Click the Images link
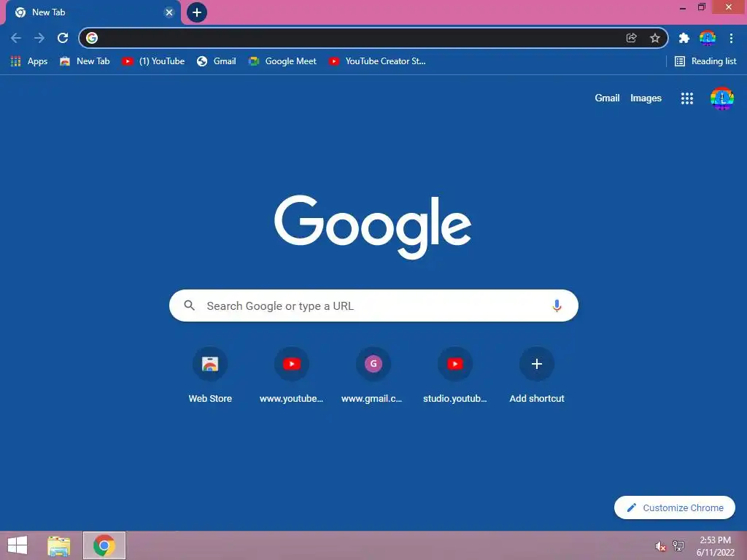The width and height of the screenshot is (747, 560). (646, 98)
